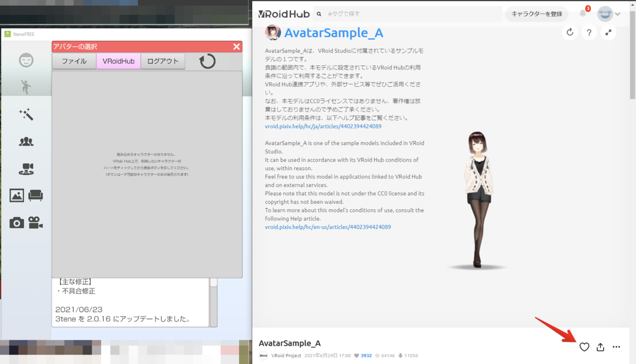Open the avatar group icon in 3tene sidebar

26,141
